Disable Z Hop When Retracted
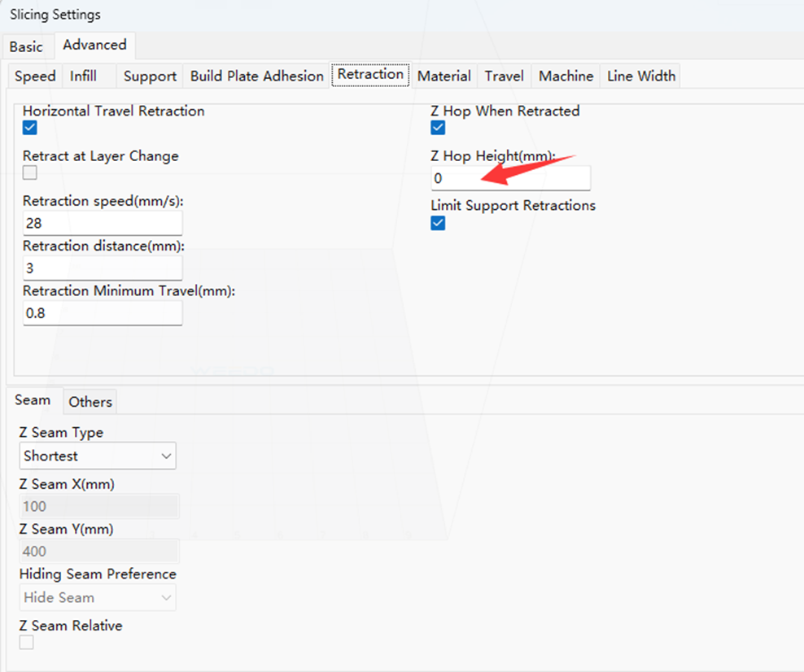Image resolution: width=804 pixels, height=672 pixels. [x=438, y=128]
